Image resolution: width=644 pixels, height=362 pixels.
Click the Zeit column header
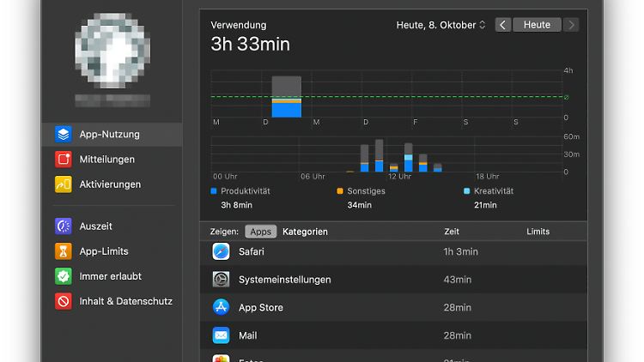452,232
